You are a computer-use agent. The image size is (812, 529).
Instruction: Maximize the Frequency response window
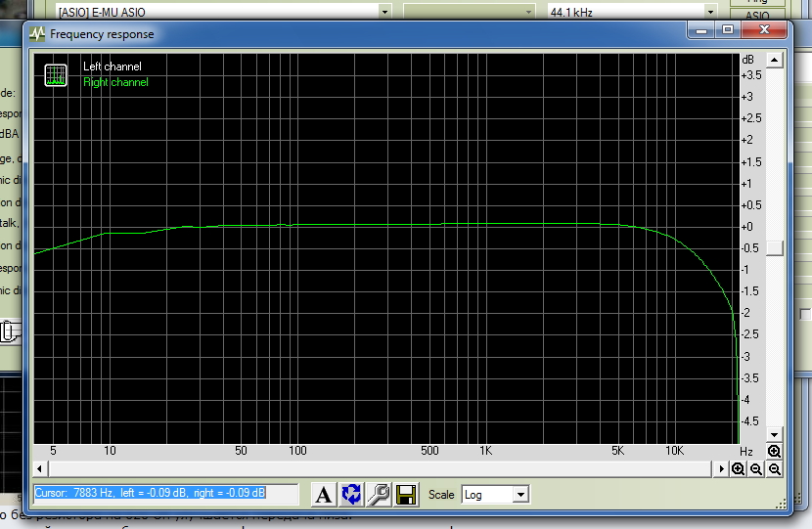[x=728, y=30]
